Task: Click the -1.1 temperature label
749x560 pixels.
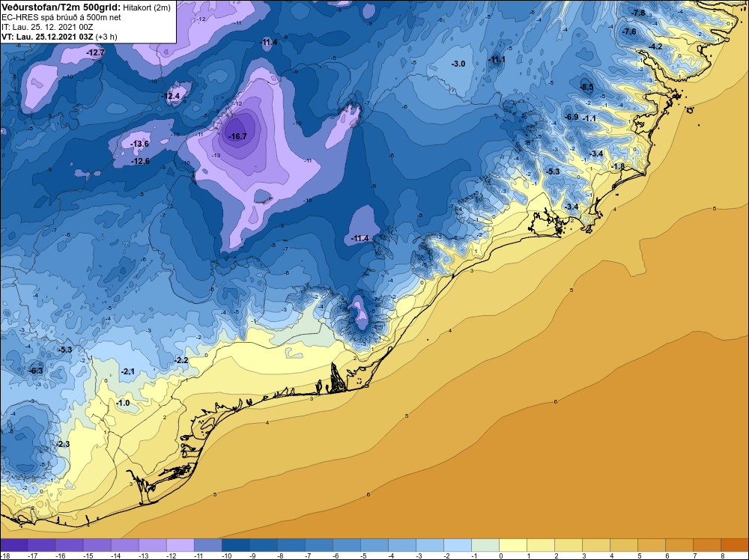Action: click(590, 119)
